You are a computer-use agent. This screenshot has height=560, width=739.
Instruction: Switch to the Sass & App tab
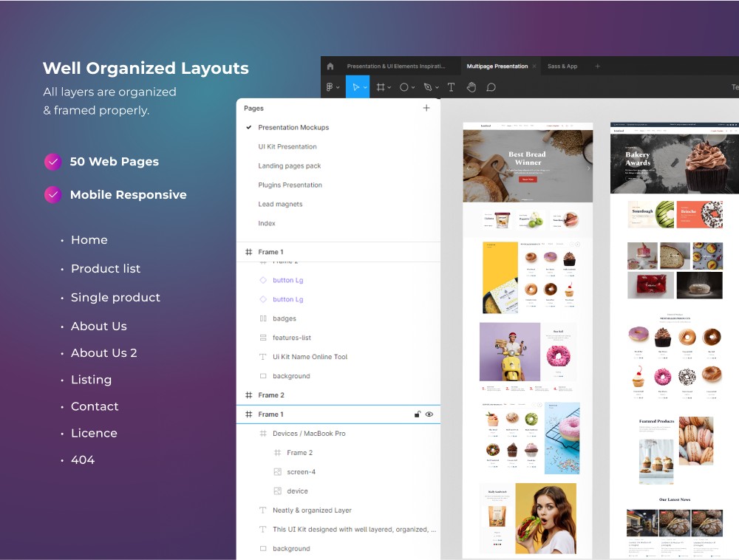pos(562,66)
